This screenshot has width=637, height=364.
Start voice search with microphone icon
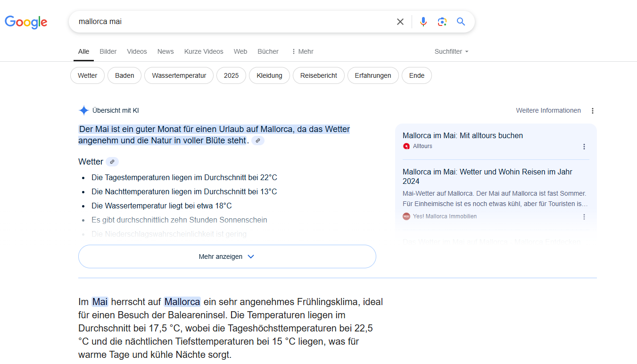pyautogui.click(x=423, y=22)
